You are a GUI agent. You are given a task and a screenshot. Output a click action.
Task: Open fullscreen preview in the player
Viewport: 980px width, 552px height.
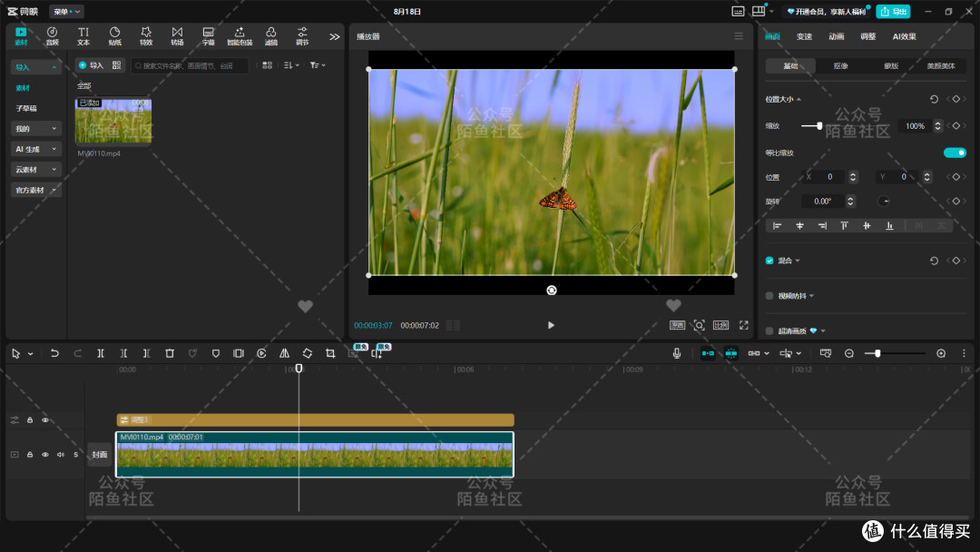click(744, 325)
